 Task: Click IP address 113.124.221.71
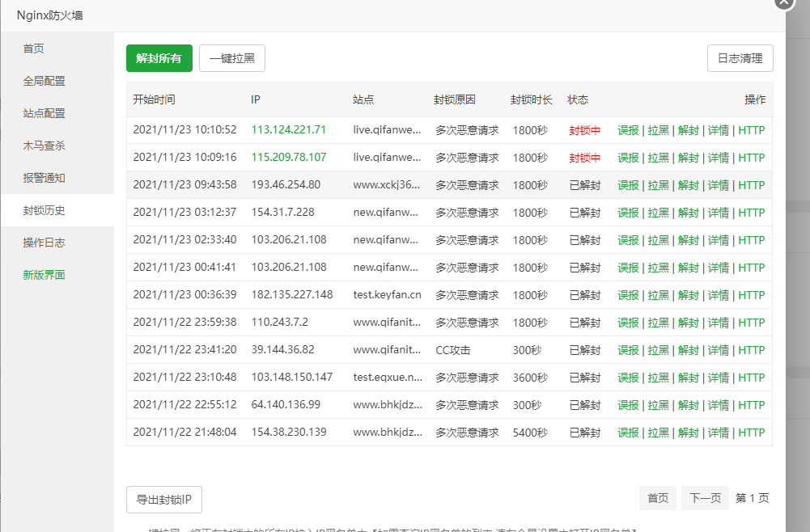point(289,130)
